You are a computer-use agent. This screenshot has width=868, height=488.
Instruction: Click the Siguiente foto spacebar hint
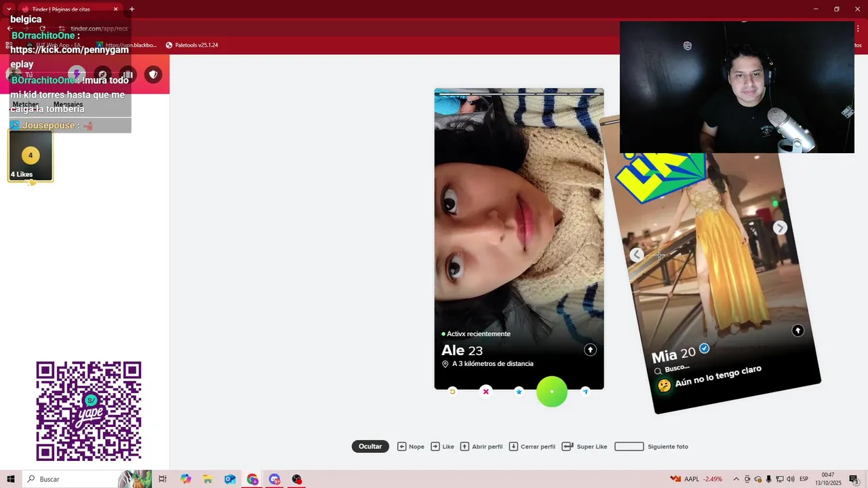pos(651,447)
